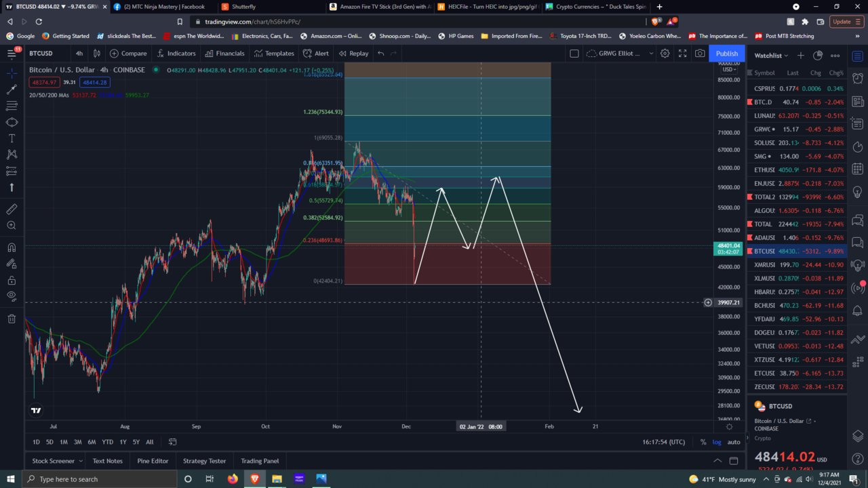
Task: Open the prediction and measurement tools
Action: click(x=12, y=171)
